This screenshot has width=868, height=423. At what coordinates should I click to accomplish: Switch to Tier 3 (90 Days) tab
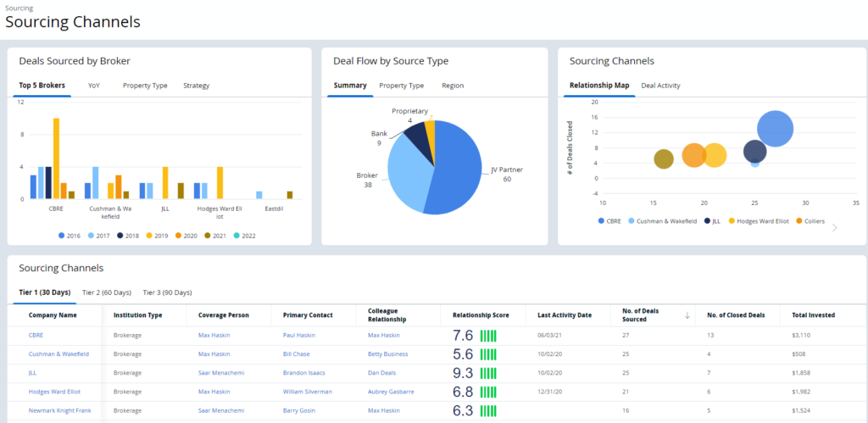167,292
